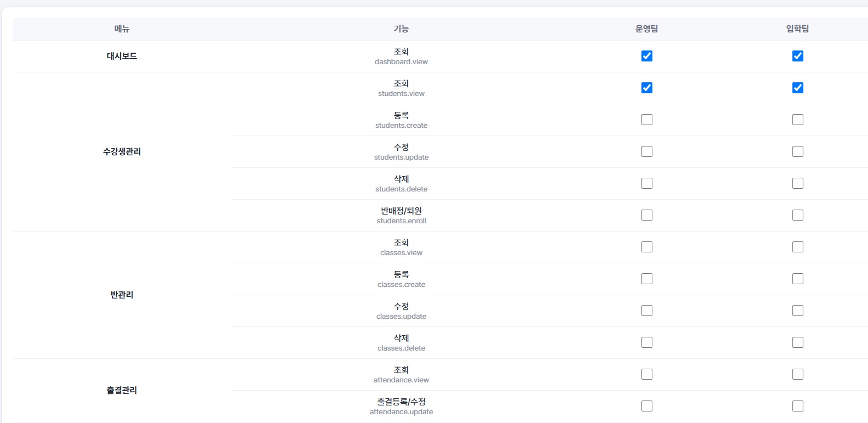Image resolution: width=868 pixels, height=423 pixels.
Task: Check classes.create box under 운영팀
Action: [647, 279]
